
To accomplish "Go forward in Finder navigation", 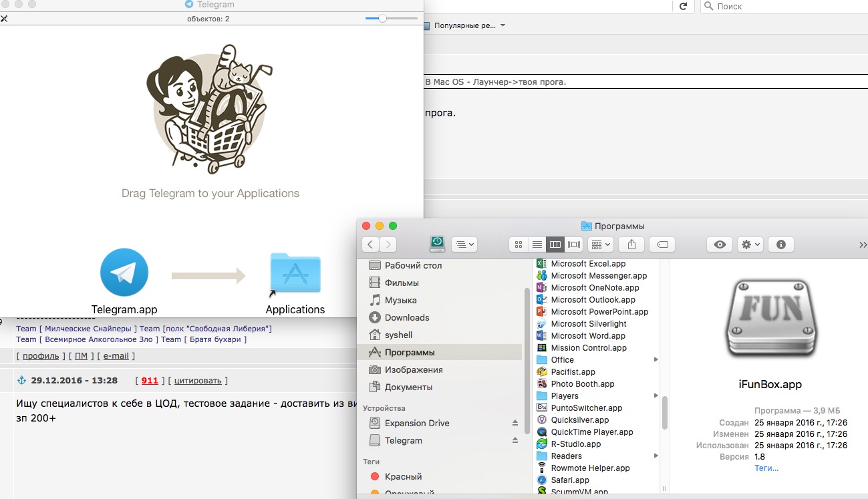I will (388, 244).
